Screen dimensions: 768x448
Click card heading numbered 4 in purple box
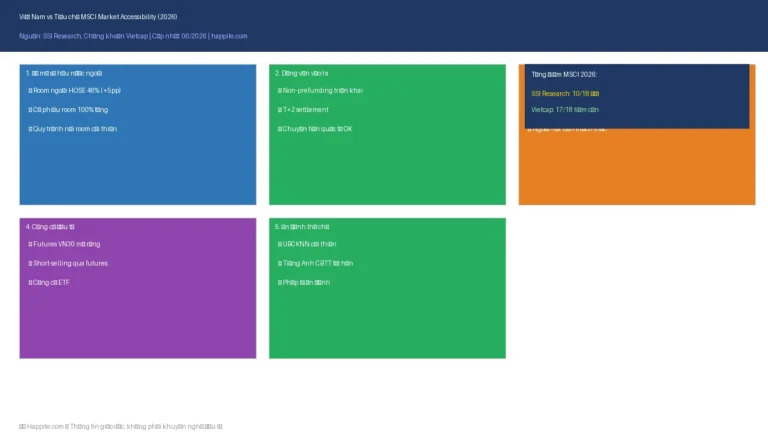click(x=50, y=227)
